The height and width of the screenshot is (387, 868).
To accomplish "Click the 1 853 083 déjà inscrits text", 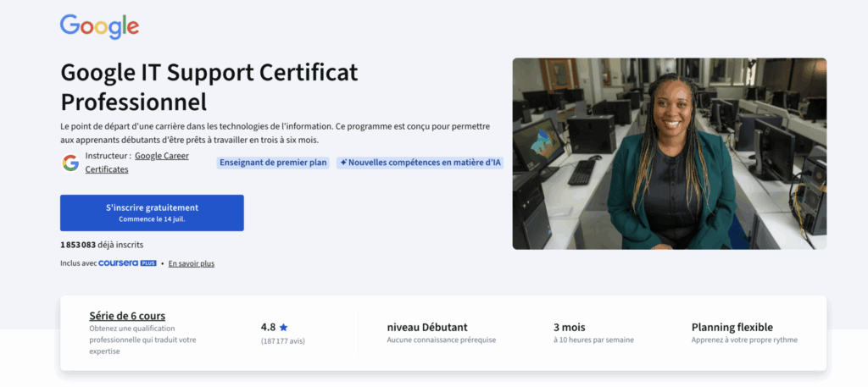I will coord(102,245).
